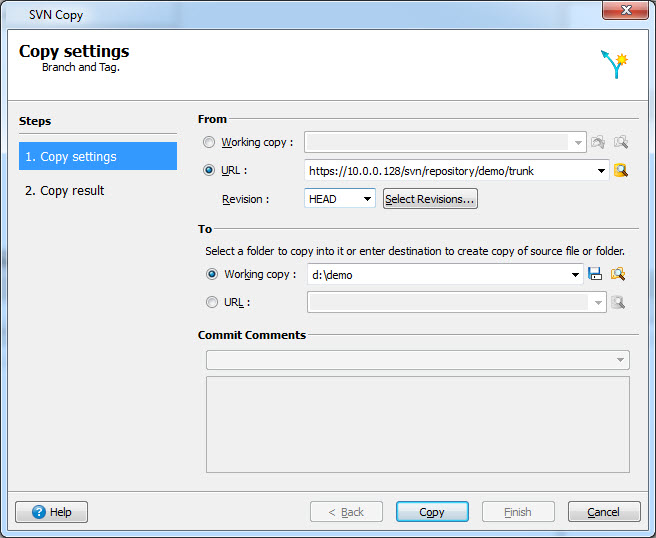This screenshot has width=656, height=538.
Task: Select the To Working copy radio button
Action: tap(211, 274)
